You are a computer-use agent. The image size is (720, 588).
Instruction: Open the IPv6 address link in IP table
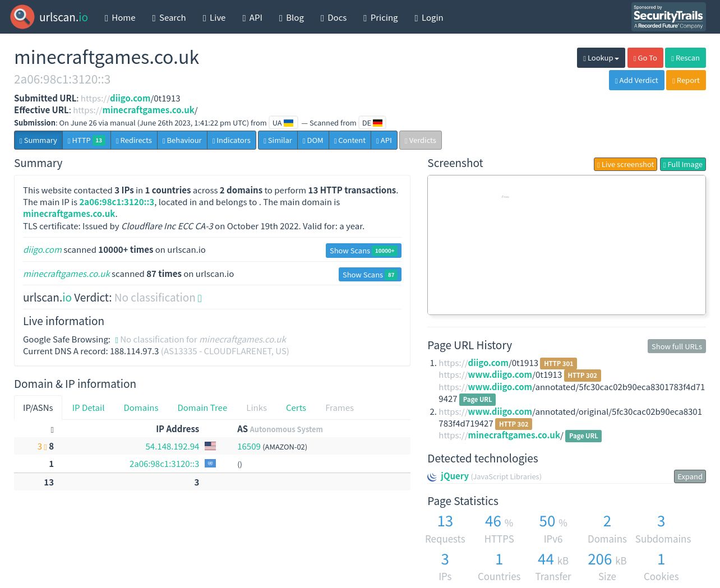(164, 464)
